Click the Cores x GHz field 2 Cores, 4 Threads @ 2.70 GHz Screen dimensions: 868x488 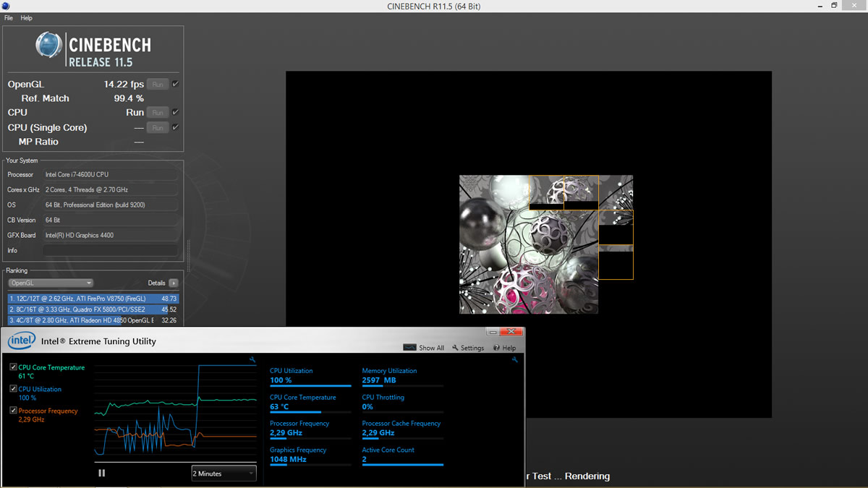pos(110,189)
